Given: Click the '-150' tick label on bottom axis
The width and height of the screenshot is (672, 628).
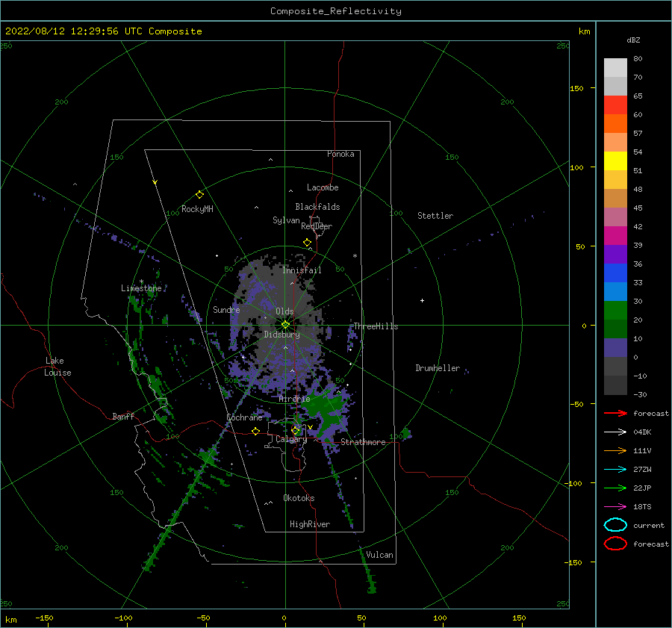Looking at the screenshot, I should pos(44,618).
